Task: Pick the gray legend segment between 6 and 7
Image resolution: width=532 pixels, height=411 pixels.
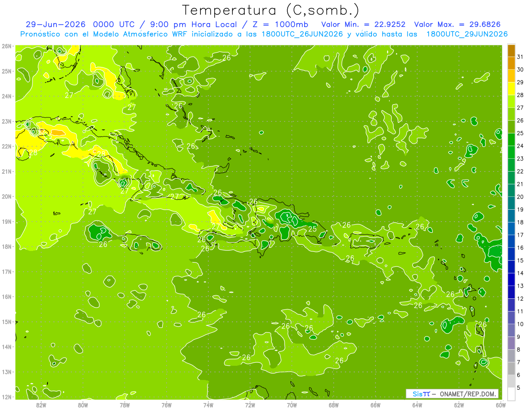Action: click(x=511, y=369)
